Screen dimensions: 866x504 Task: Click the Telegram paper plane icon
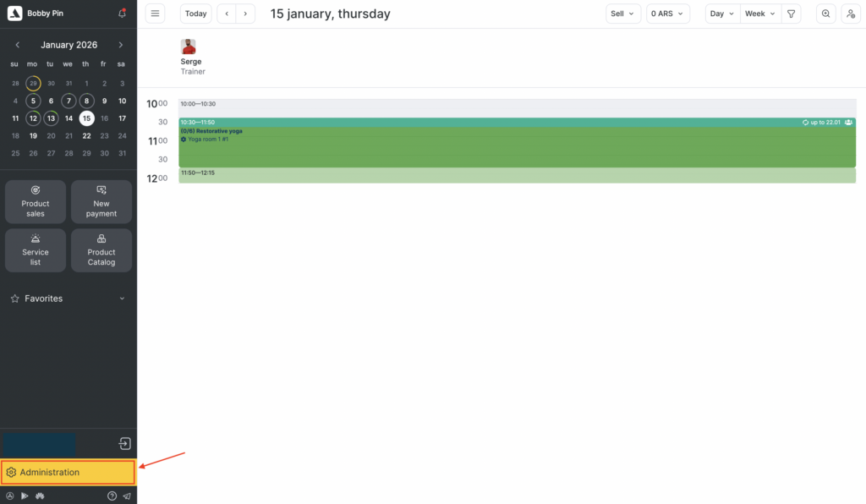click(x=127, y=496)
